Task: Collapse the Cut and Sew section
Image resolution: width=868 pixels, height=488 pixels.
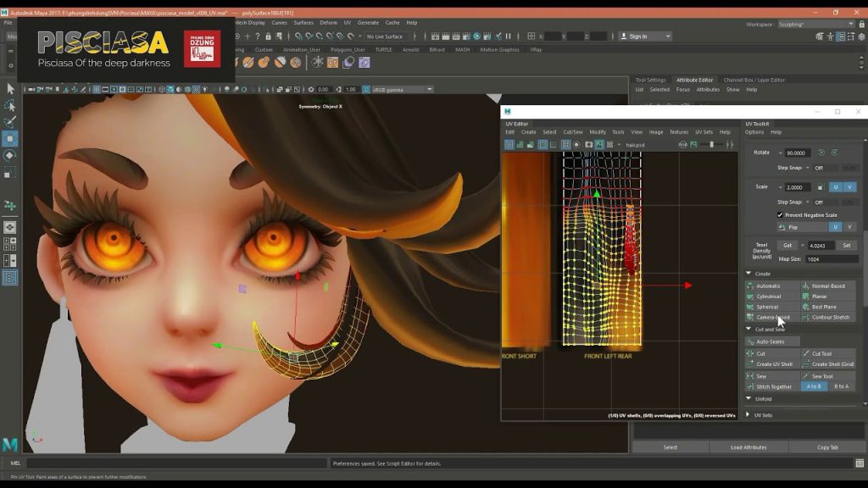Action: pyautogui.click(x=748, y=330)
